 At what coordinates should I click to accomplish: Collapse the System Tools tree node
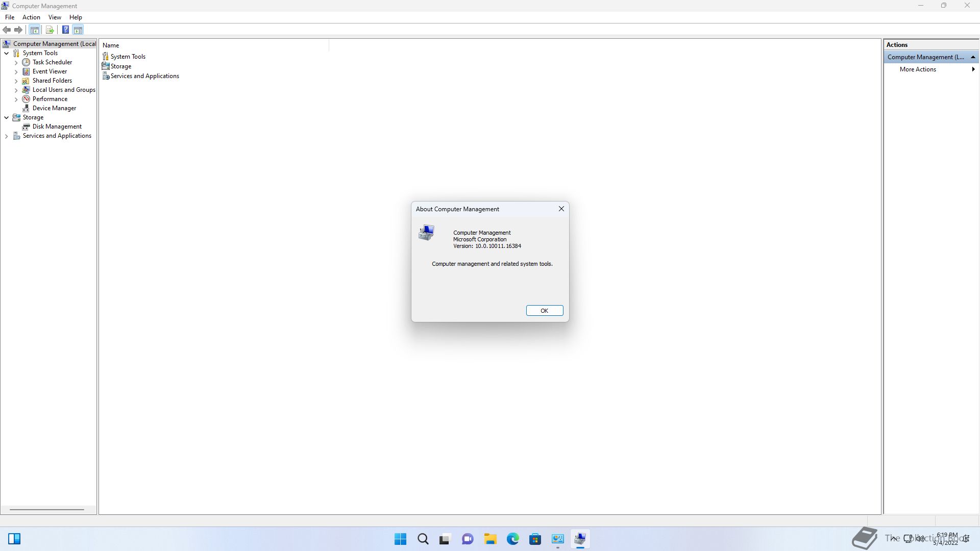tap(6, 53)
